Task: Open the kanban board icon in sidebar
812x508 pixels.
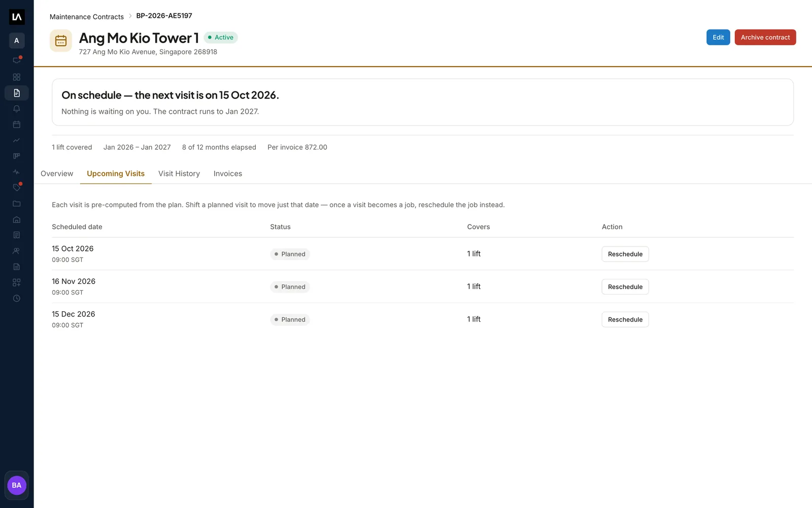Action: [x=17, y=156]
